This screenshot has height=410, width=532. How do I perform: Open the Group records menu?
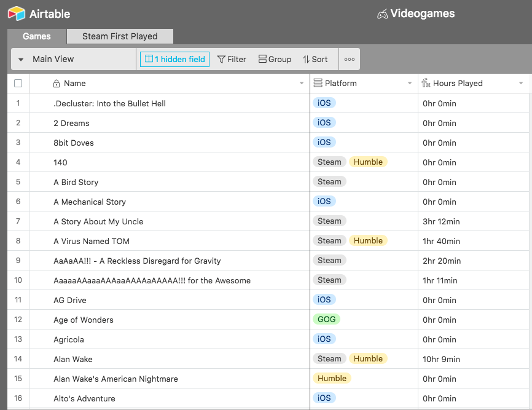click(x=275, y=60)
